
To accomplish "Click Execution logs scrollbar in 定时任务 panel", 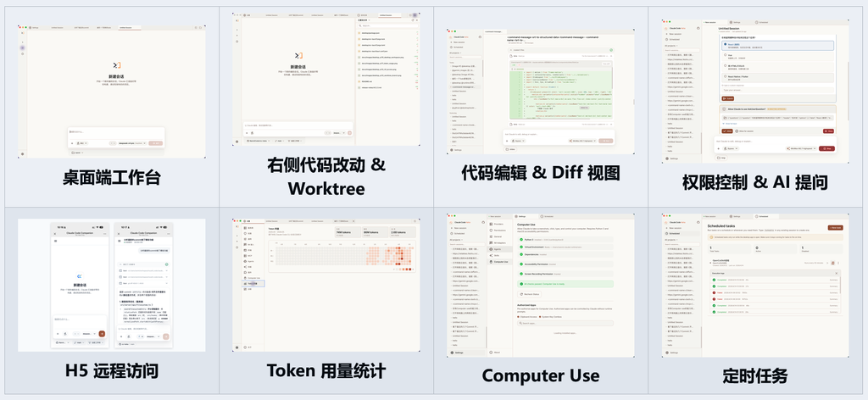I will 840,285.
